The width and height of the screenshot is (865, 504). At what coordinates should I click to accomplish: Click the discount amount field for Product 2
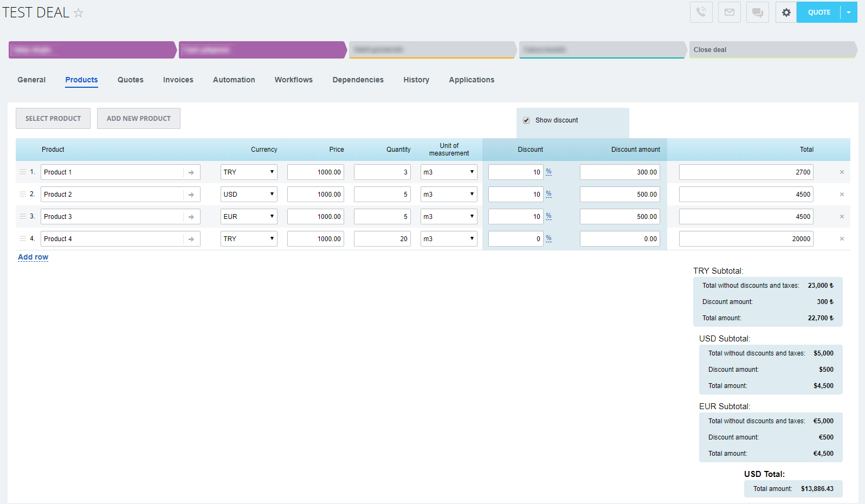(x=620, y=194)
